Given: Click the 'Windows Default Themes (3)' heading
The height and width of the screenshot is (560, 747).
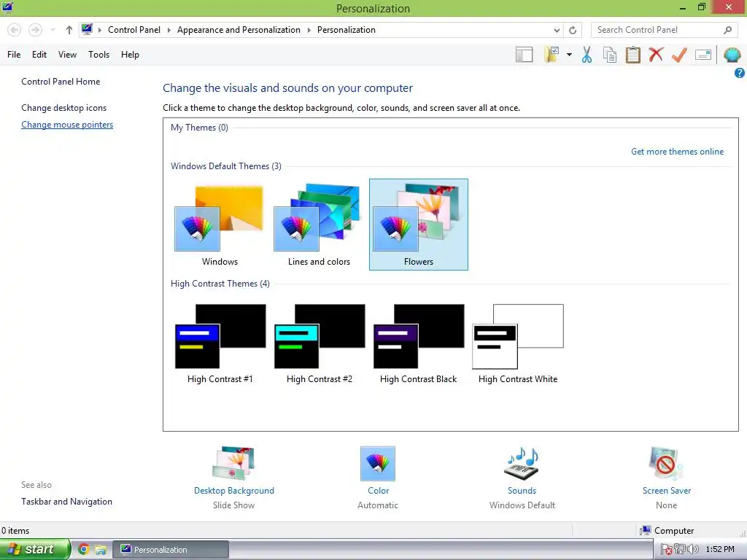Looking at the screenshot, I should [x=226, y=166].
